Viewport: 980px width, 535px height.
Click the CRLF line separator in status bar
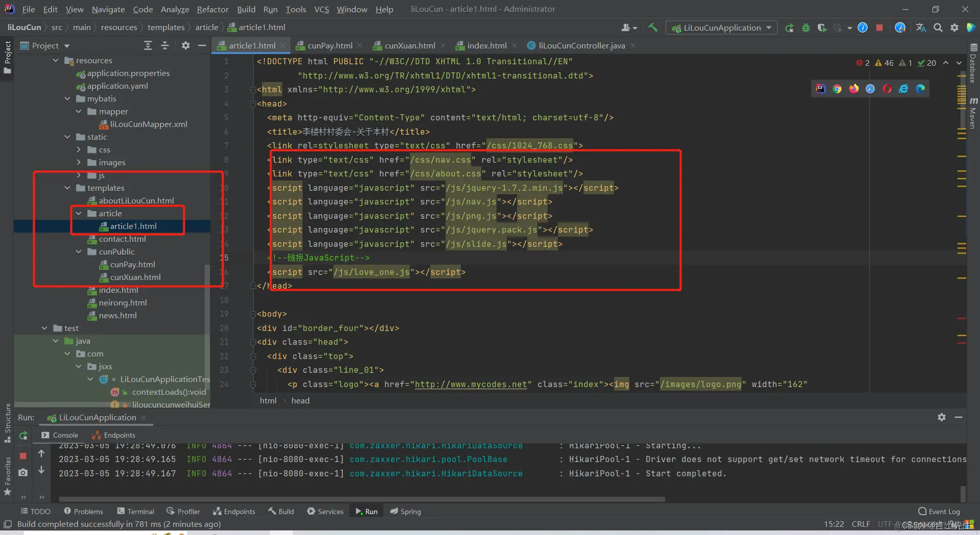[861, 524]
